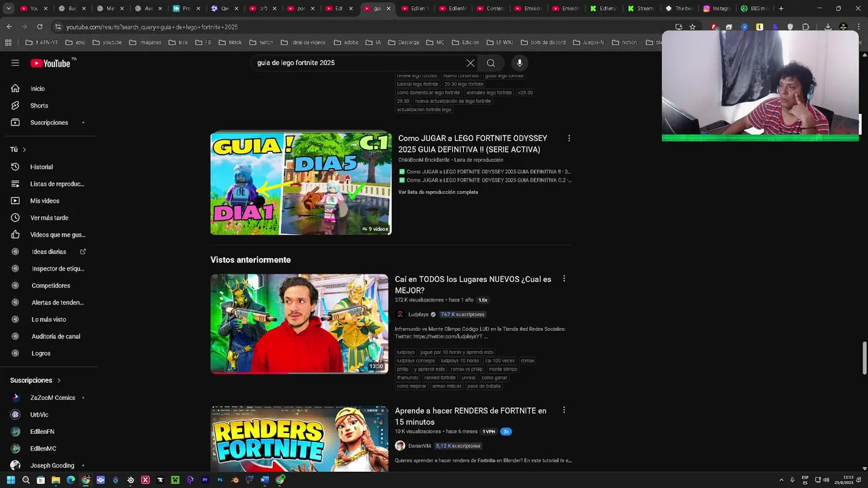This screenshot has width=868, height=488.
Task: Bookmark this page with the star icon
Action: 692,27
